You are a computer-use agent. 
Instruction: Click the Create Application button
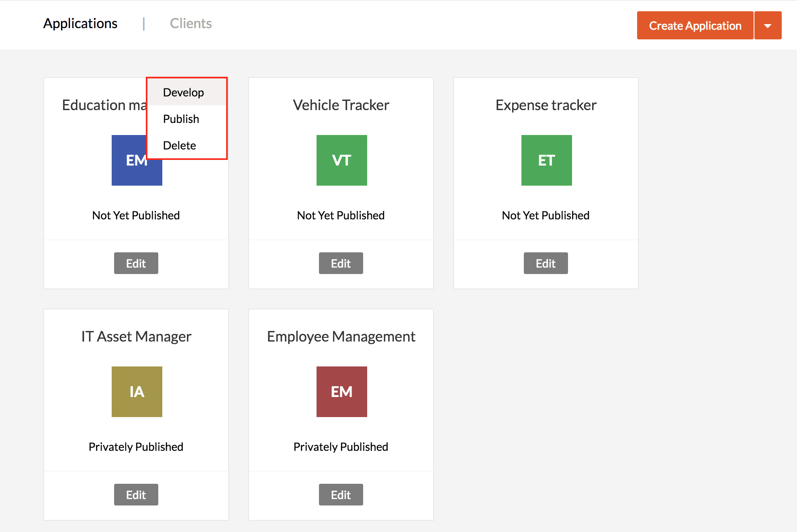pyautogui.click(x=695, y=25)
